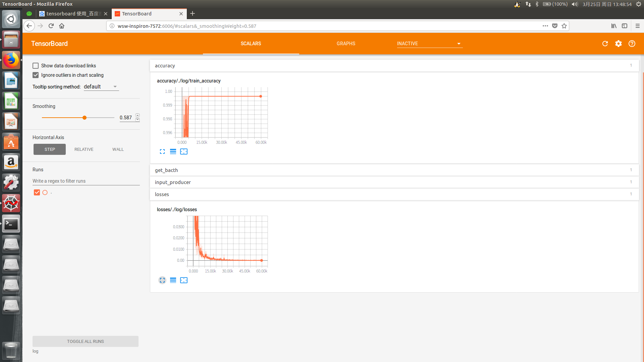Toggle y-axis log scale on accuracy chart
Viewport: 644px width, 362px height.
(173, 152)
